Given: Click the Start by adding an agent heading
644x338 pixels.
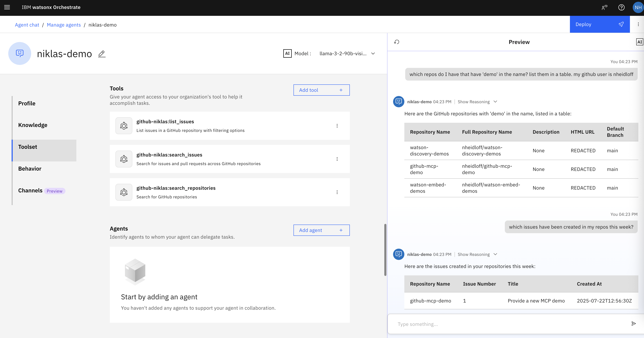Looking at the screenshot, I should [159, 297].
